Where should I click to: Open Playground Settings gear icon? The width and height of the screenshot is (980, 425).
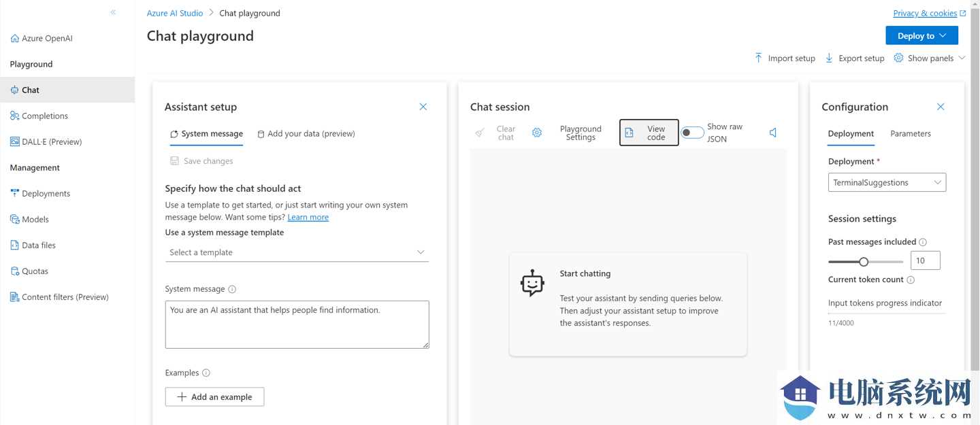537,133
